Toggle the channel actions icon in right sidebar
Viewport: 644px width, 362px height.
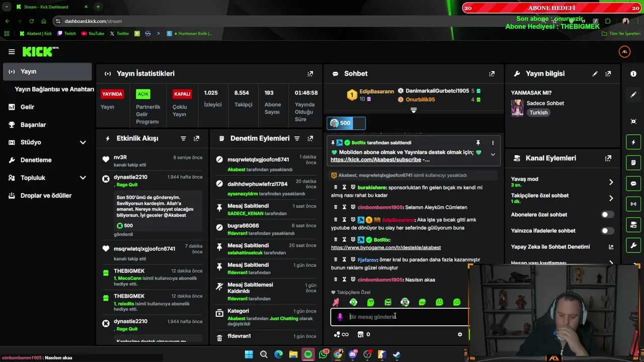(633, 225)
